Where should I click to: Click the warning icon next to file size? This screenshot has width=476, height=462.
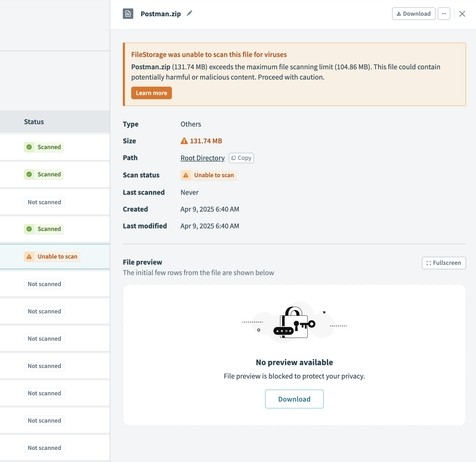[x=184, y=141]
